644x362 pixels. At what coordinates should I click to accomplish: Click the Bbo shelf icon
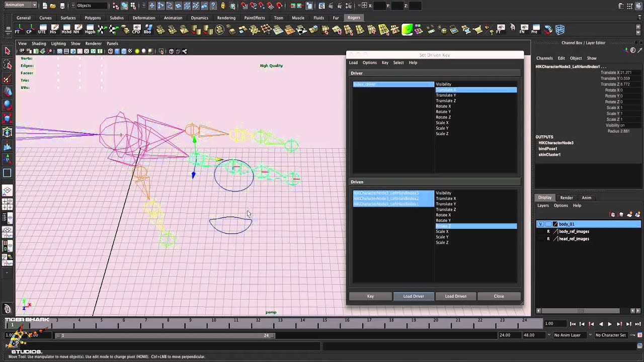click(x=148, y=30)
